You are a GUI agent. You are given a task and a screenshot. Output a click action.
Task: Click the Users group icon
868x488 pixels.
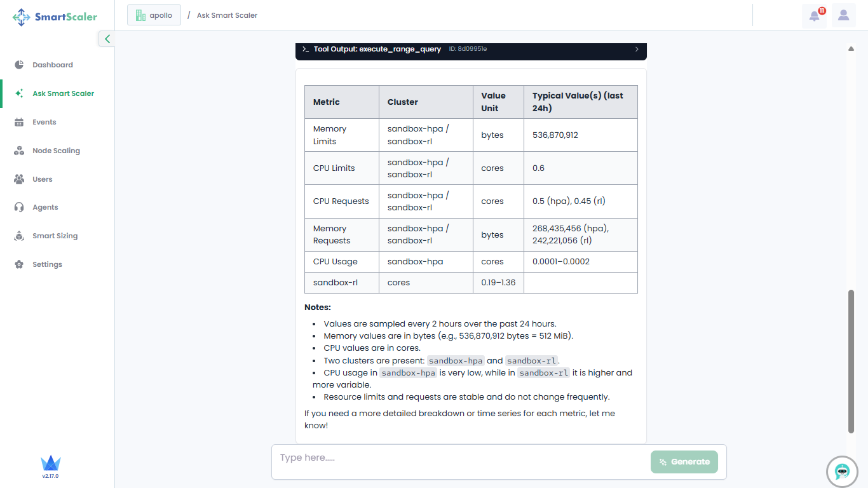click(x=19, y=179)
